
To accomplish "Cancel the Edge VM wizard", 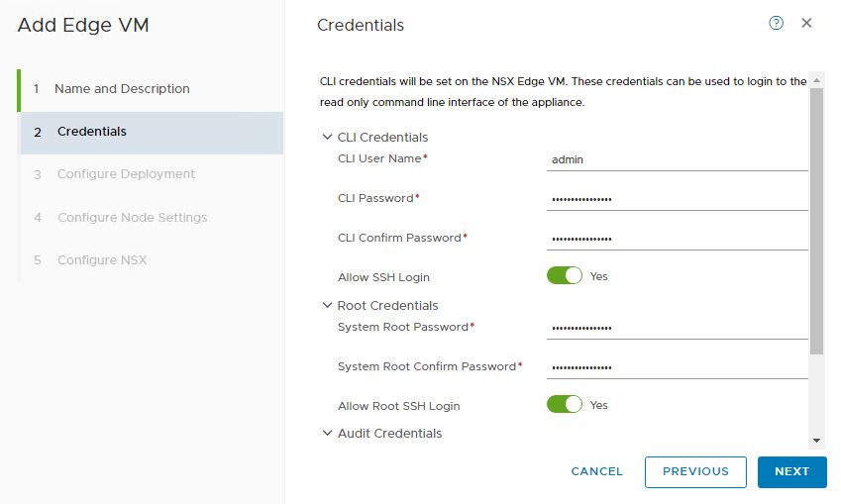I will 597,472.
